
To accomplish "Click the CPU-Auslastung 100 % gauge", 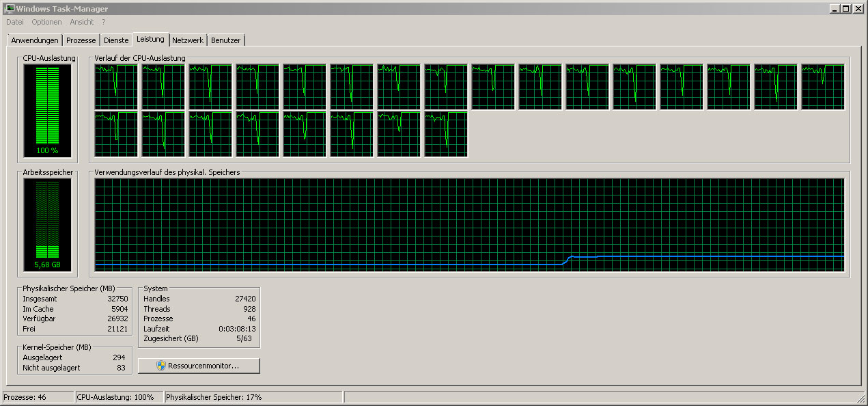I will tap(47, 111).
